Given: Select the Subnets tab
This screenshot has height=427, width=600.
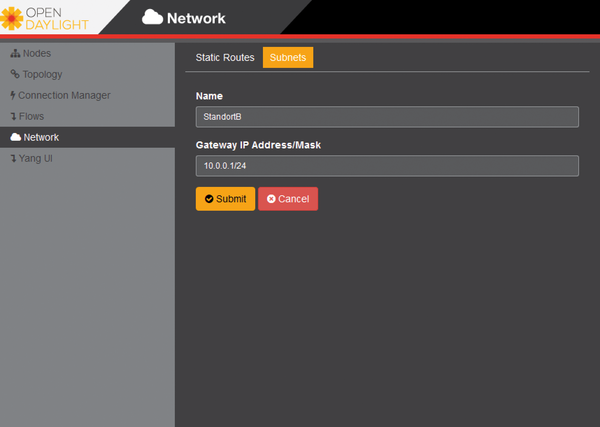Looking at the screenshot, I should point(288,58).
